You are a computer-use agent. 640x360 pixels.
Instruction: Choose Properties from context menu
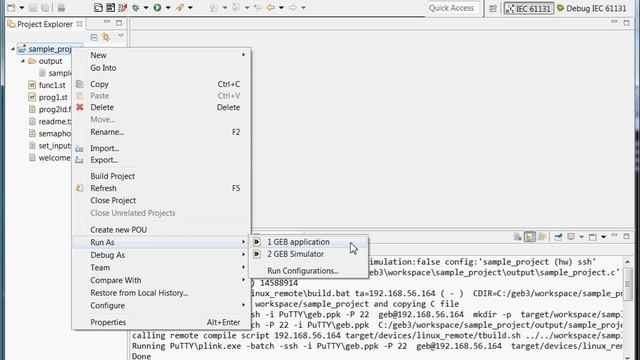click(162, 322)
